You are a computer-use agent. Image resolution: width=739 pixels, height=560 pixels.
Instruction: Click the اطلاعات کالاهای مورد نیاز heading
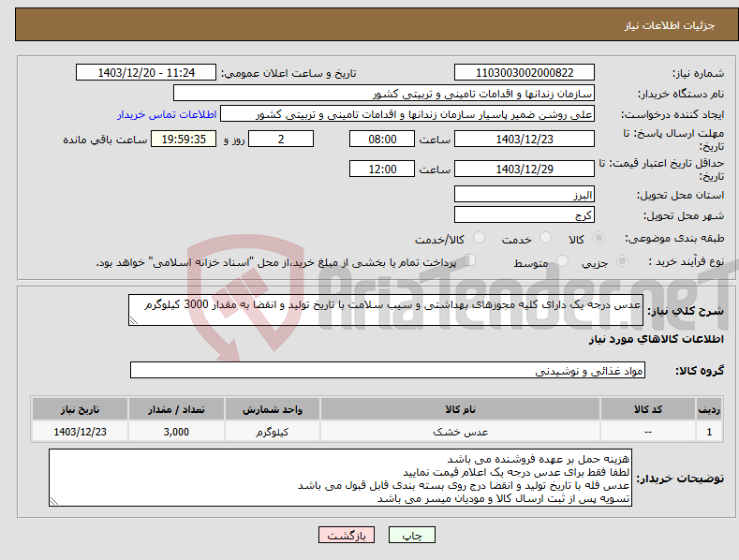coord(656,339)
